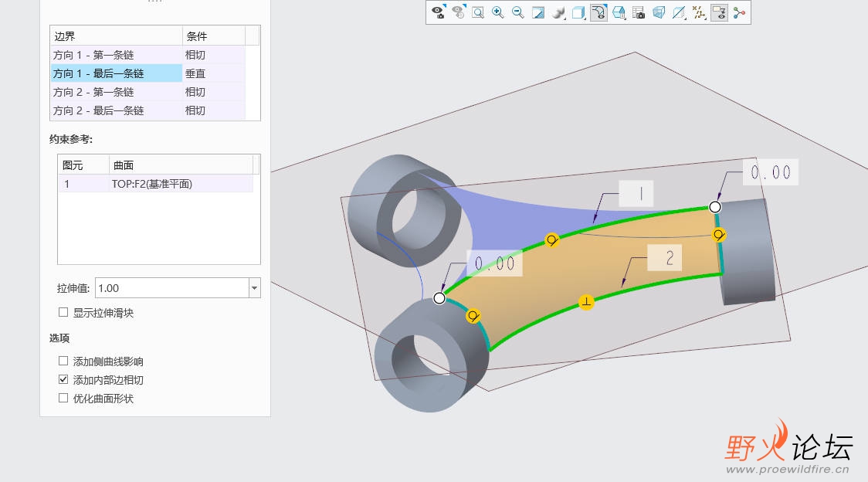Select row 方向 1 - 第一条链
Screen dimensions: 868x482
point(117,55)
